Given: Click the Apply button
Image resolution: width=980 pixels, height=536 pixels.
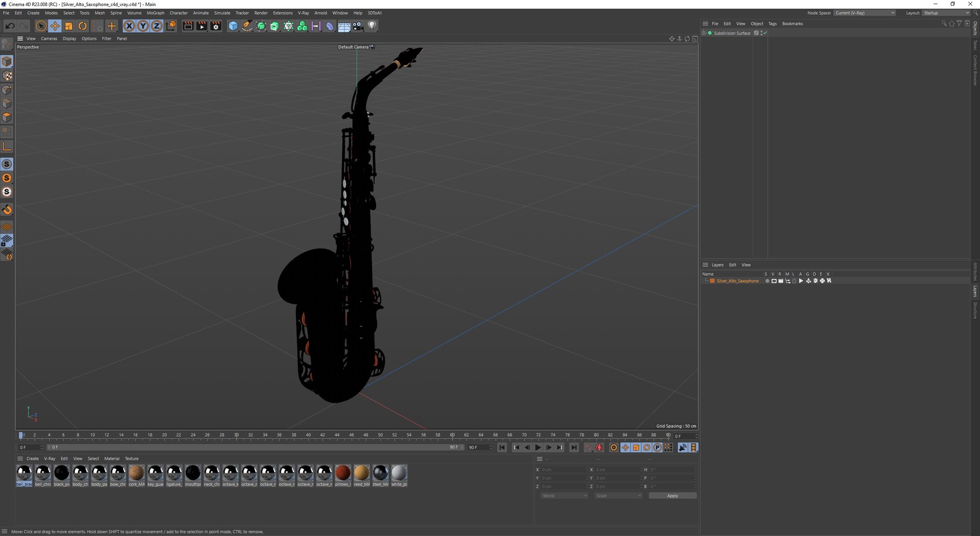Looking at the screenshot, I should 672,496.
